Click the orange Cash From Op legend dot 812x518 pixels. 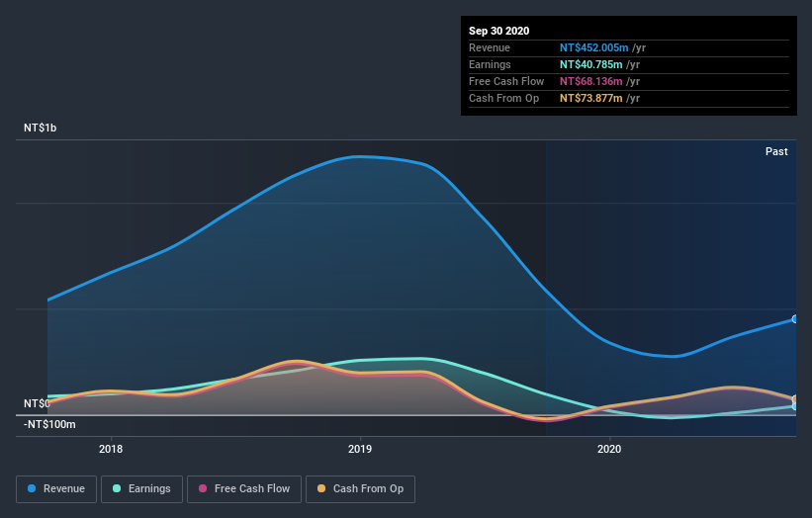click(321, 488)
